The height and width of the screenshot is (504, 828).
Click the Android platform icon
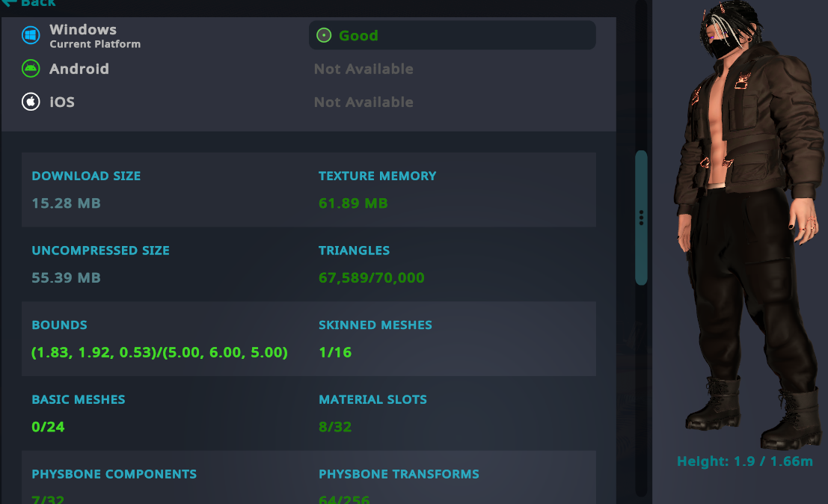coord(31,69)
